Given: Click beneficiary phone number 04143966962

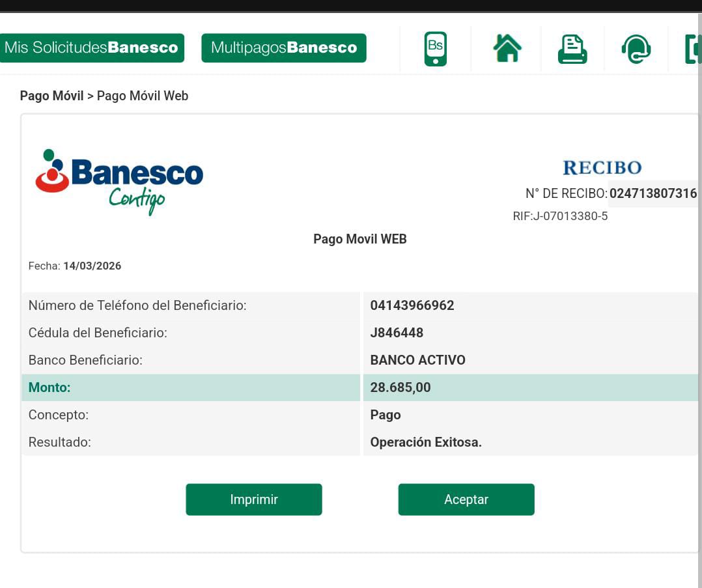Looking at the screenshot, I should (412, 305).
